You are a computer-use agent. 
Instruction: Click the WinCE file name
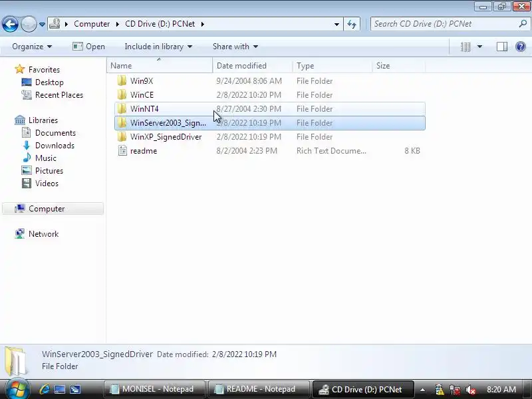click(x=142, y=95)
